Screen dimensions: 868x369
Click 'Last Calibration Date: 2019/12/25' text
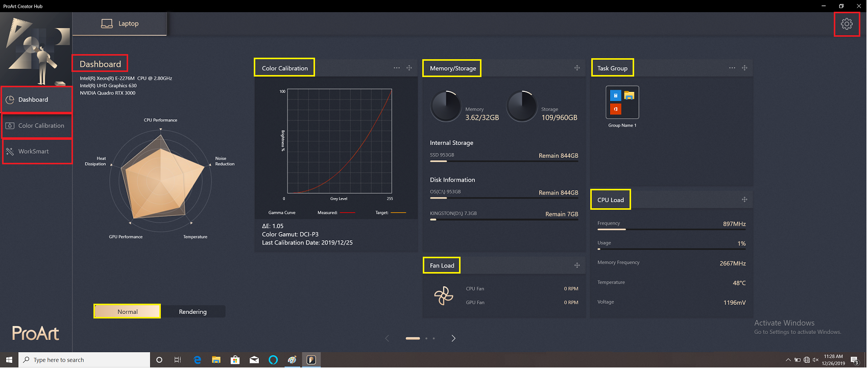click(307, 243)
